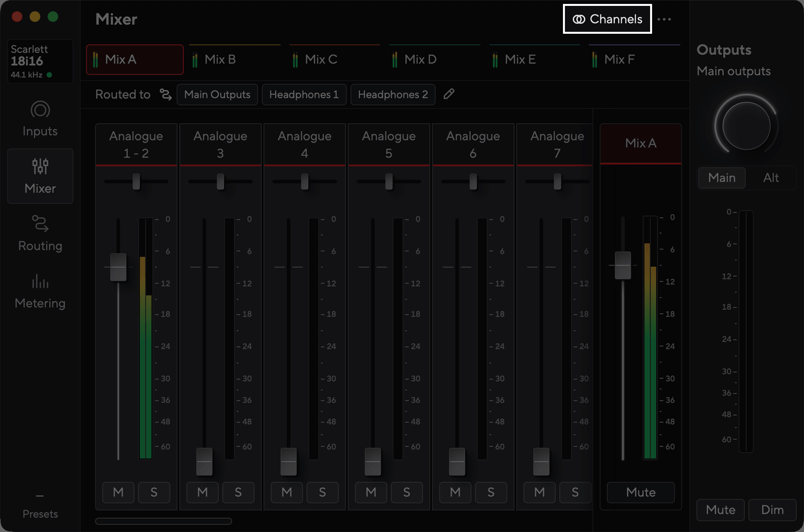This screenshot has height=532, width=804.
Task: Mute the Analogue 3 channel
Action: [203, 492]
